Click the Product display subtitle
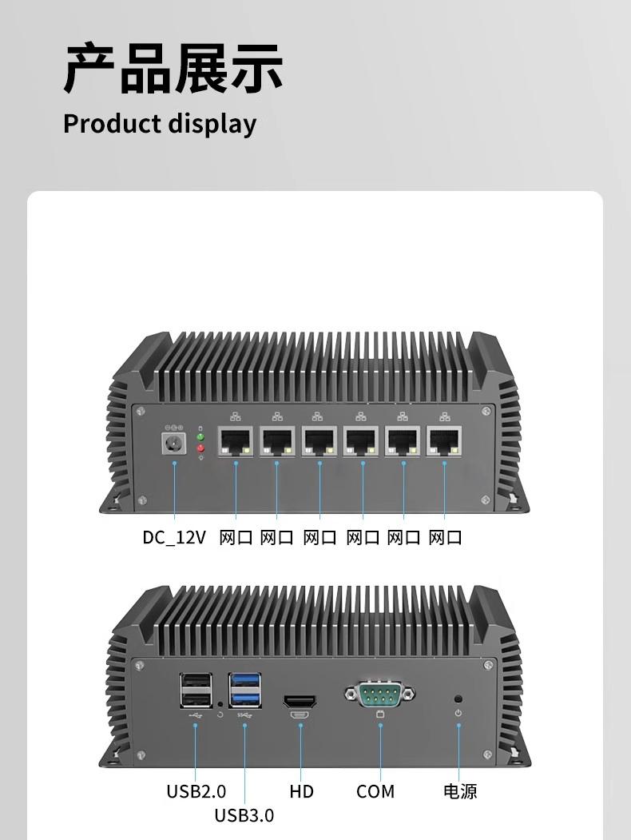Viewport: 631px width, 840px height. 160,124
